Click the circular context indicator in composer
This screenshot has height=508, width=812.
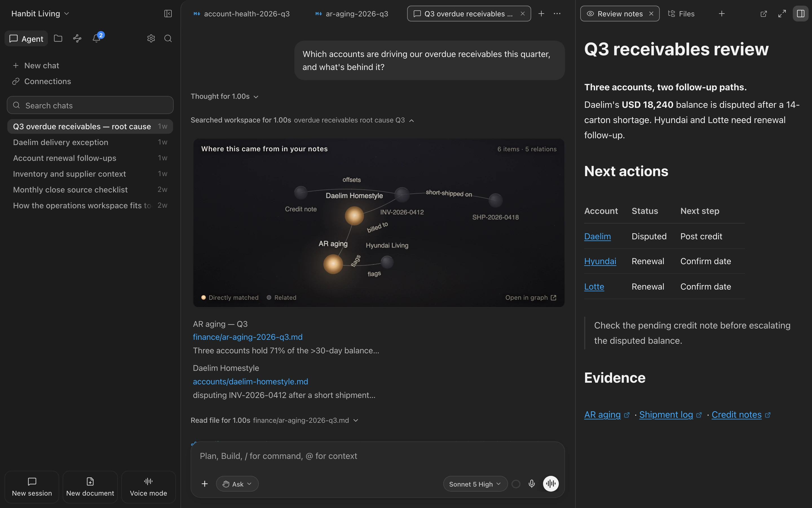(x=516, y=484)
